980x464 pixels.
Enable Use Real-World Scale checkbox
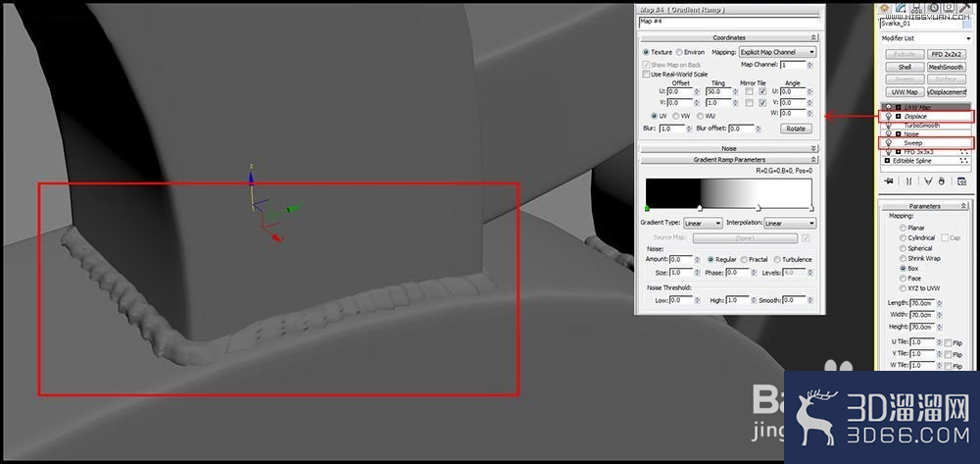pos(646,74)
